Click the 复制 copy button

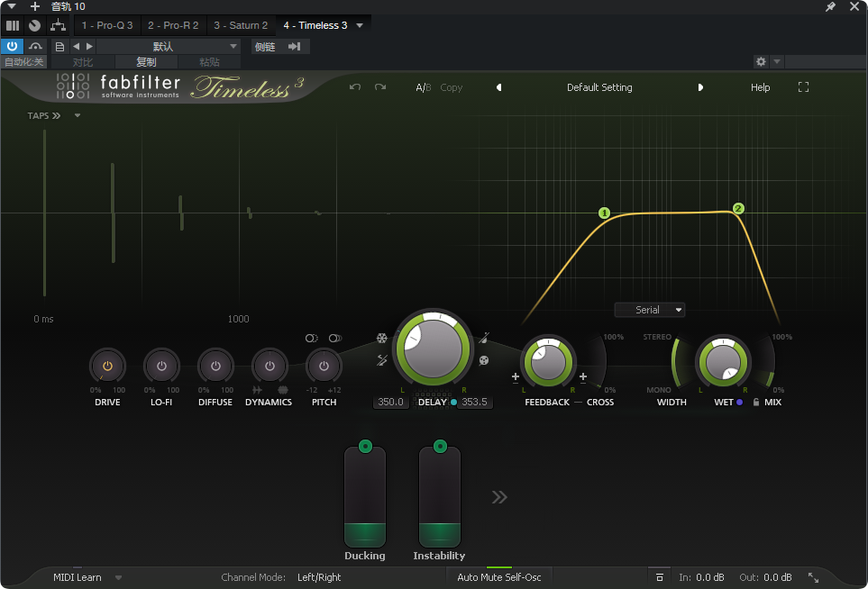[146, 62]
